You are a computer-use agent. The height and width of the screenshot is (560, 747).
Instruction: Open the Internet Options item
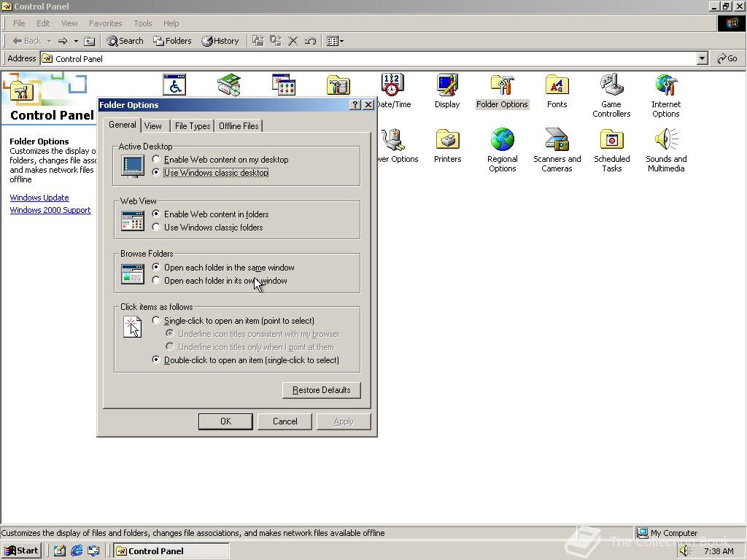click(x=666, y=96)
